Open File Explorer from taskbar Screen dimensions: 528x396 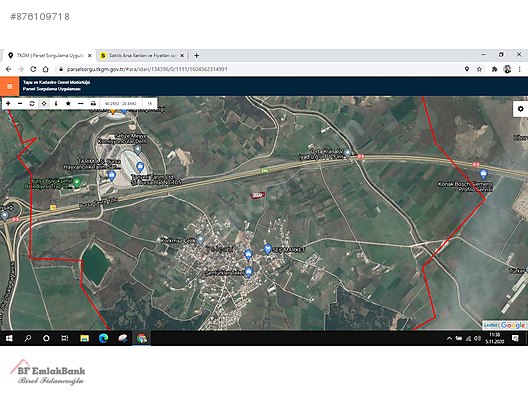[84, 338]
